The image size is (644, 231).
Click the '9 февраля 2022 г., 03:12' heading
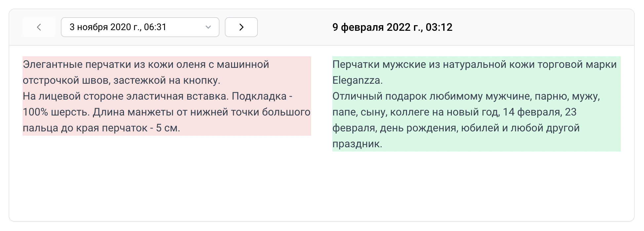coord(392,27)
